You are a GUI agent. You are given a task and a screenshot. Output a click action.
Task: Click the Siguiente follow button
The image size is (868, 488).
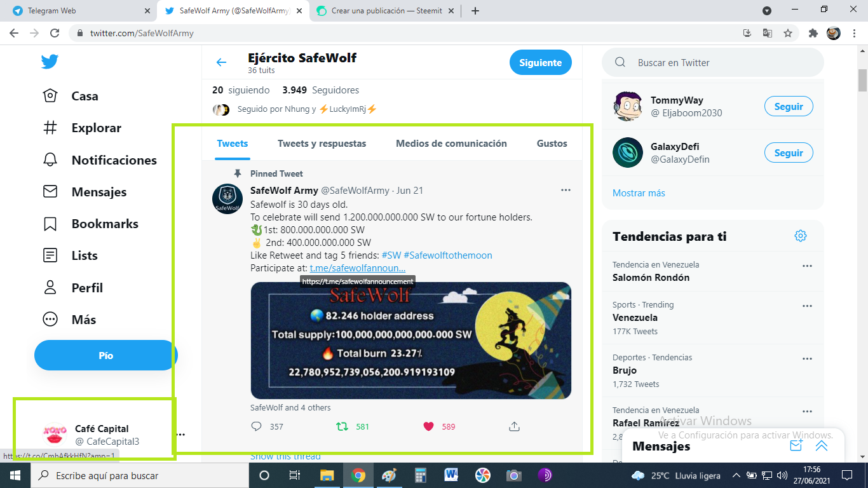pyautogui.click(x=540, y=62)
